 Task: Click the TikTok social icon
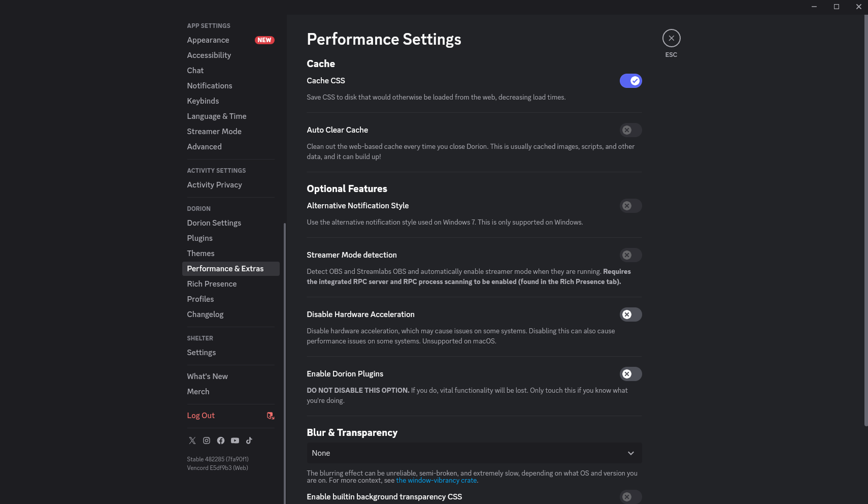pos(249,440)
